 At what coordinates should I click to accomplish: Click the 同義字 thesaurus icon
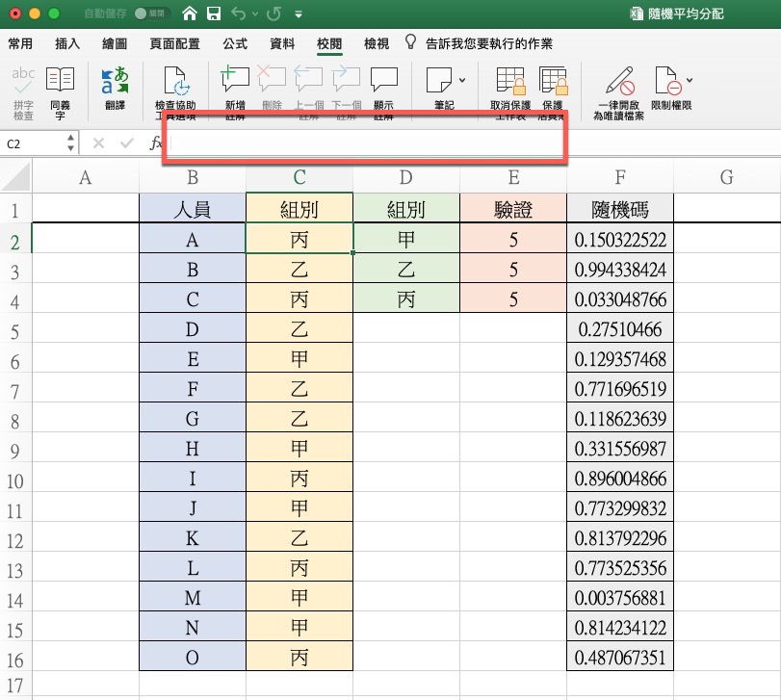(60, 80)
